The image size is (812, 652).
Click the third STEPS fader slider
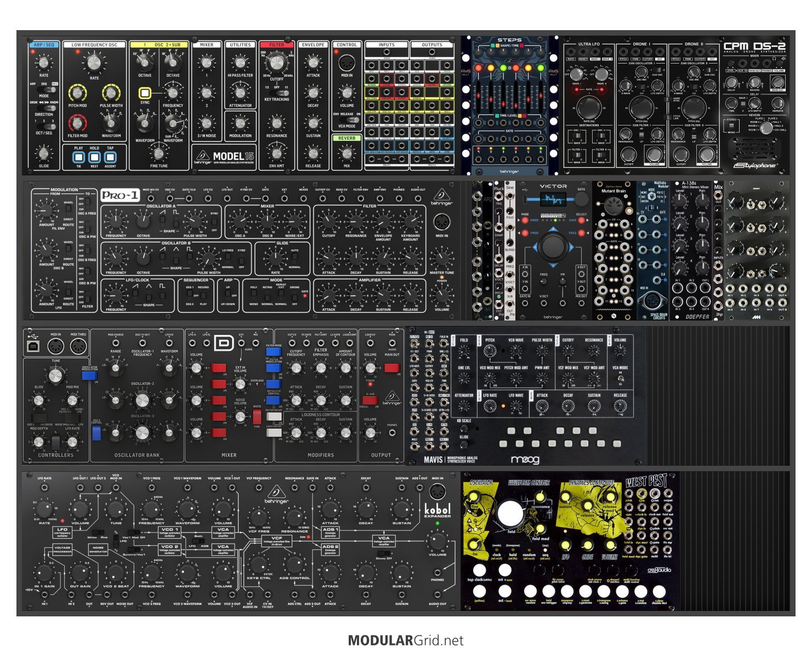[503, 96]
